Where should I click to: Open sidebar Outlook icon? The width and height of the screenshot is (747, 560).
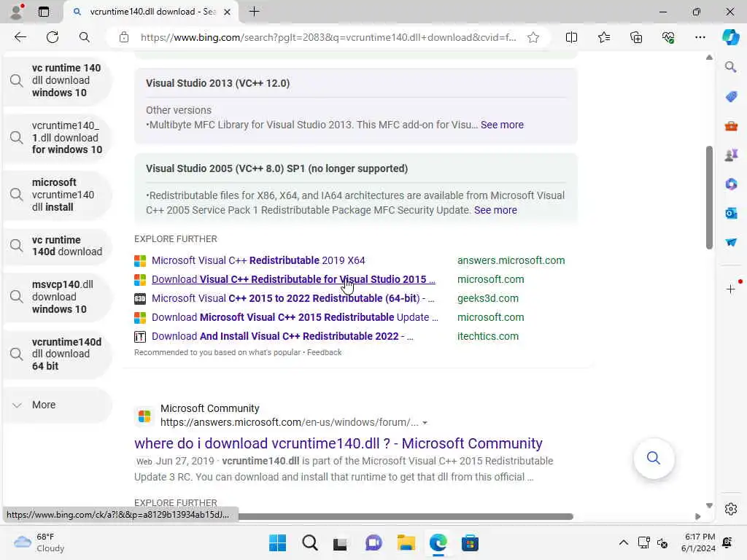pos(731,213)
